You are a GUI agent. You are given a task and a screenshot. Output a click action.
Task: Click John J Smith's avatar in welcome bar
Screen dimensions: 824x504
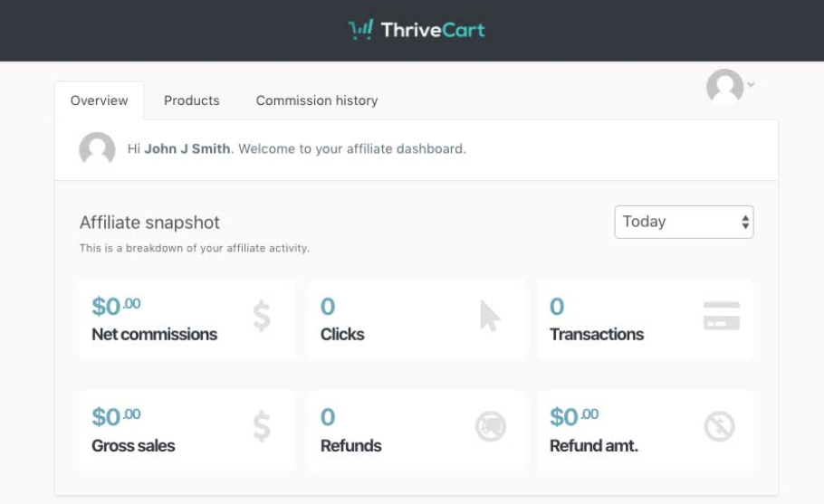tap(97, 149)
